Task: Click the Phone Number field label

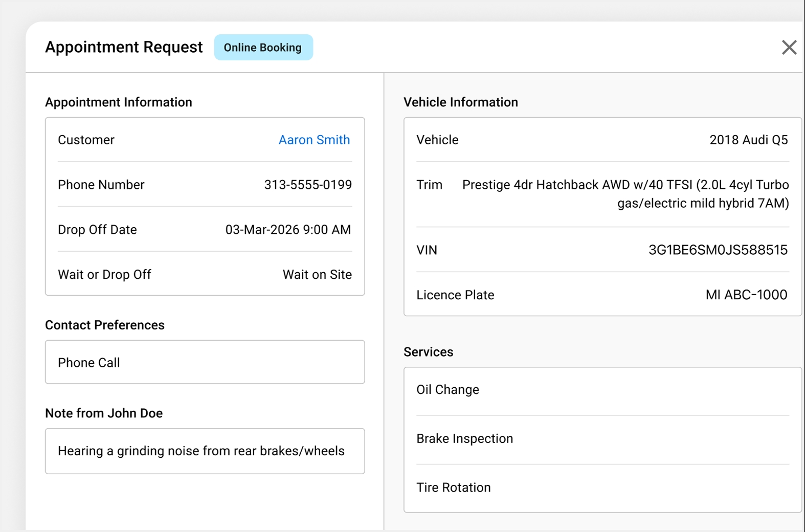Action: coord(101,185)
